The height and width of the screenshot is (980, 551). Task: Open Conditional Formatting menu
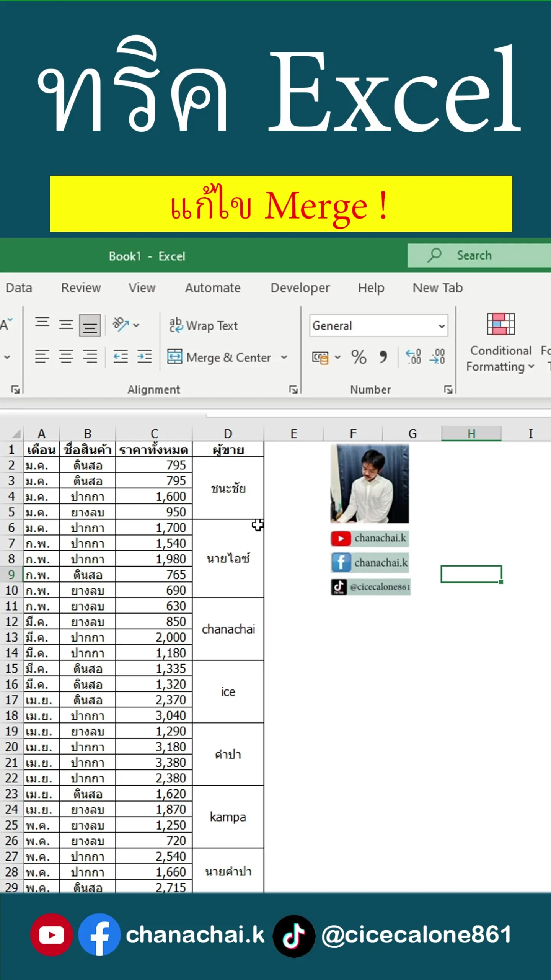(x=500, y=343)
